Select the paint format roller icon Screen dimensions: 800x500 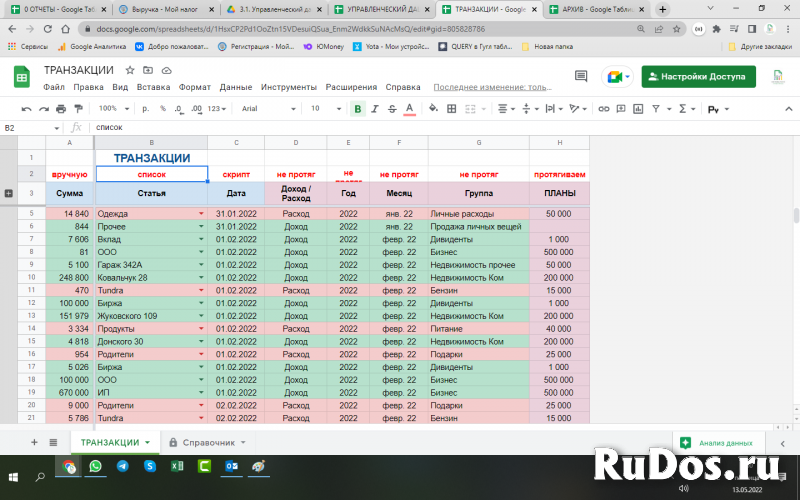[x=78, y=108]
